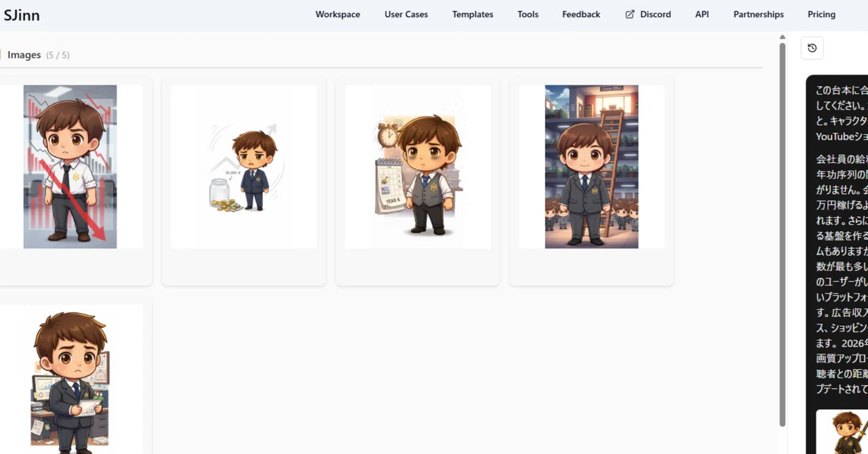Select the image with the ladder
This screenshot has width=868, height=454.
click(591, 167)
